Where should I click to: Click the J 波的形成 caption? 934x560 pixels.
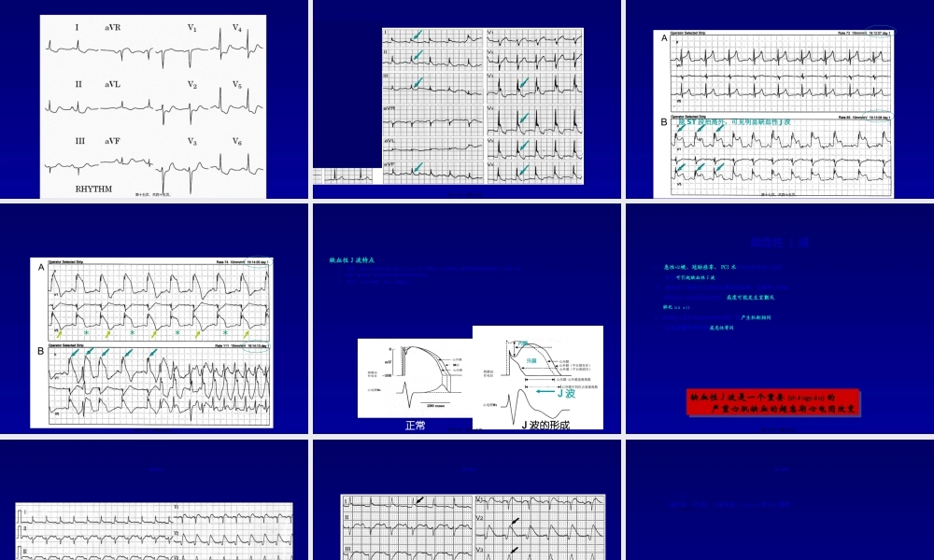pos(545,425)
